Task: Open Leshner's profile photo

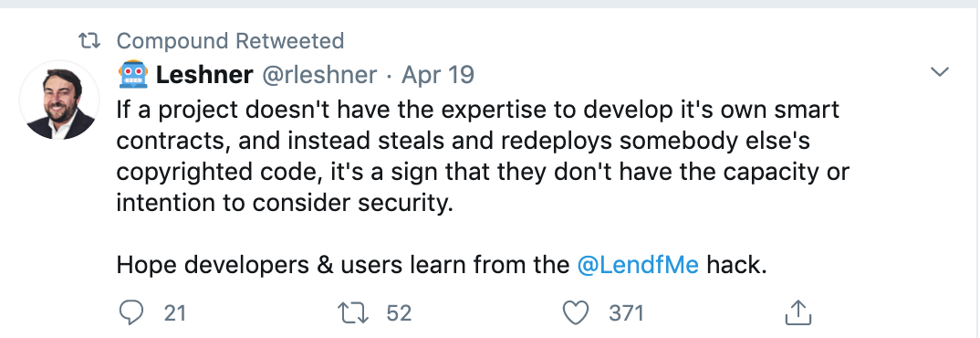Action: click(60, 100)
